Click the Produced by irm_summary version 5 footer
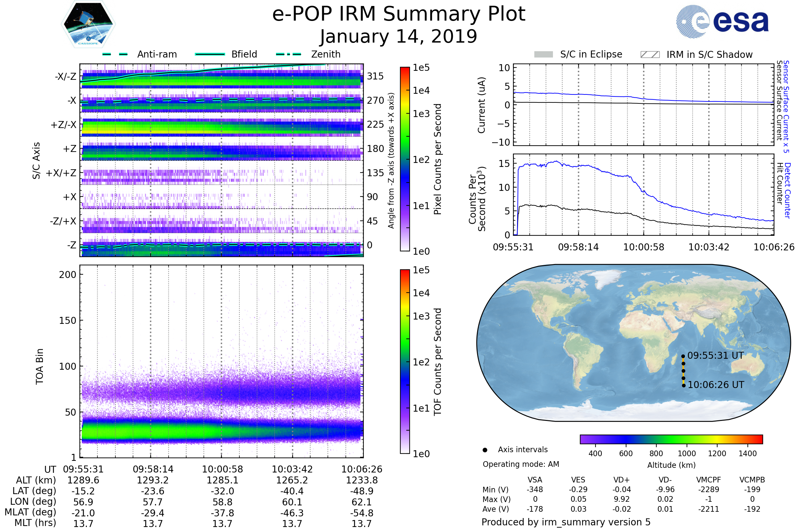Screen dimensions: 798x532 click(566, 522)
